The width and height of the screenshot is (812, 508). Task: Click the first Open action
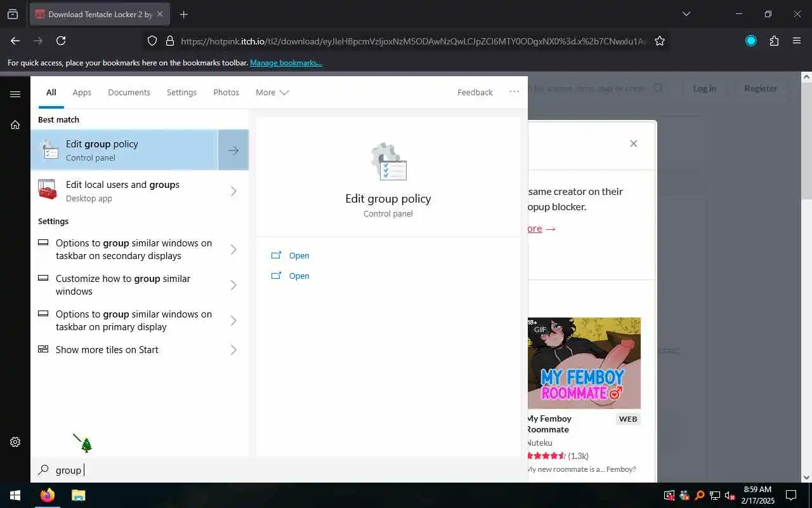299,255
